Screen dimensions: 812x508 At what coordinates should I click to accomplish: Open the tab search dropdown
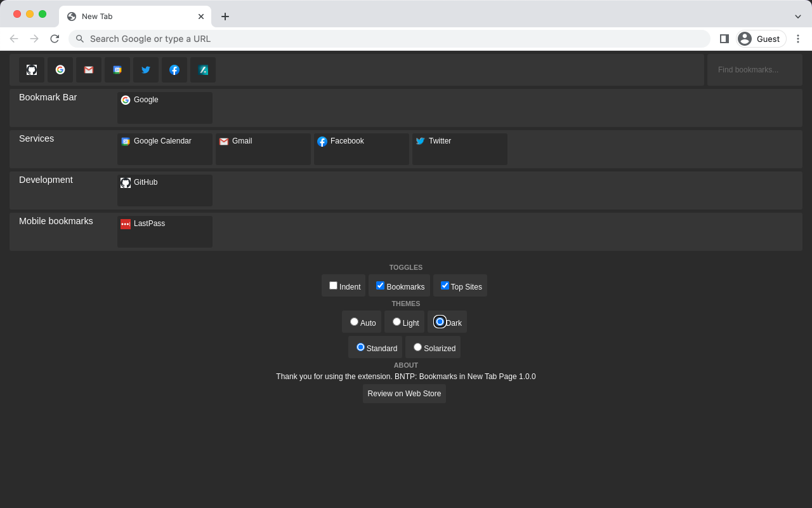point(798,16)
